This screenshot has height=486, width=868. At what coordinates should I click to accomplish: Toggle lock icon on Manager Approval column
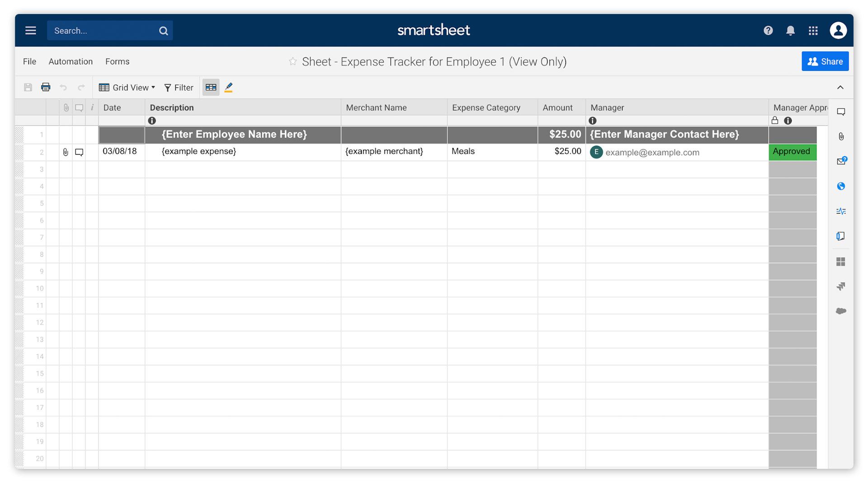(775, 120)
